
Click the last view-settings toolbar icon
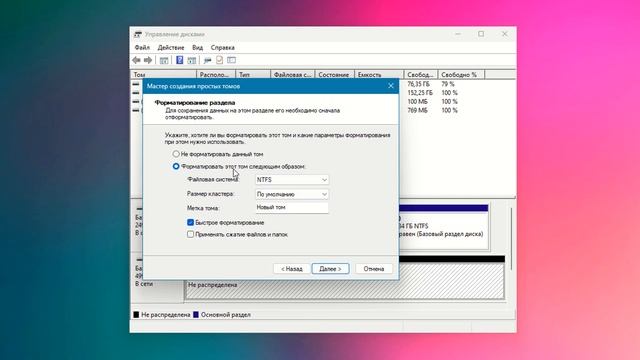[231, 60]
